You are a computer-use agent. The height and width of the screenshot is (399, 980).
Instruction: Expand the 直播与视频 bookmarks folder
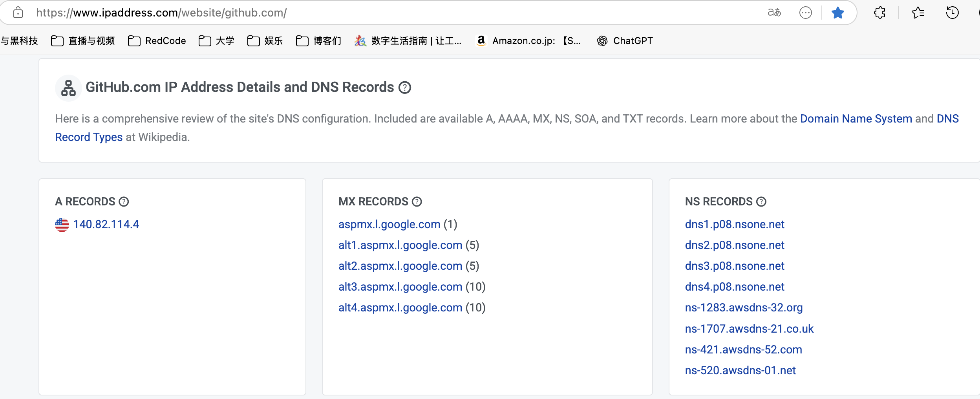pyautogui.click(x=83, y=41)
